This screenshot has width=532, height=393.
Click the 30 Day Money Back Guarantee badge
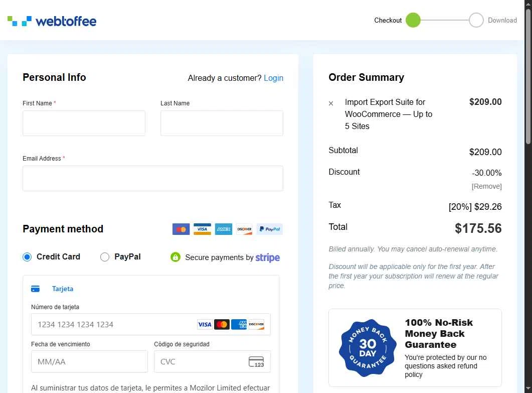point(368,348)
